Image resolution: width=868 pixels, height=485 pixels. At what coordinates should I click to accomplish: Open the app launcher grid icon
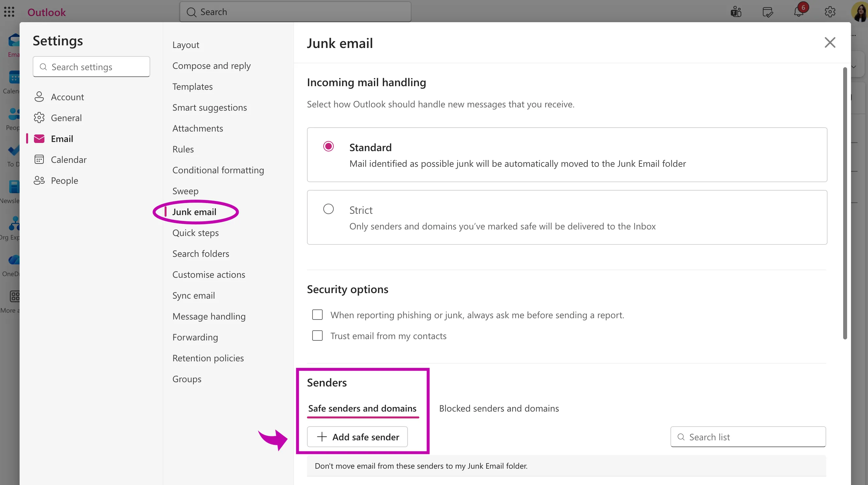[x=9, y=12]
